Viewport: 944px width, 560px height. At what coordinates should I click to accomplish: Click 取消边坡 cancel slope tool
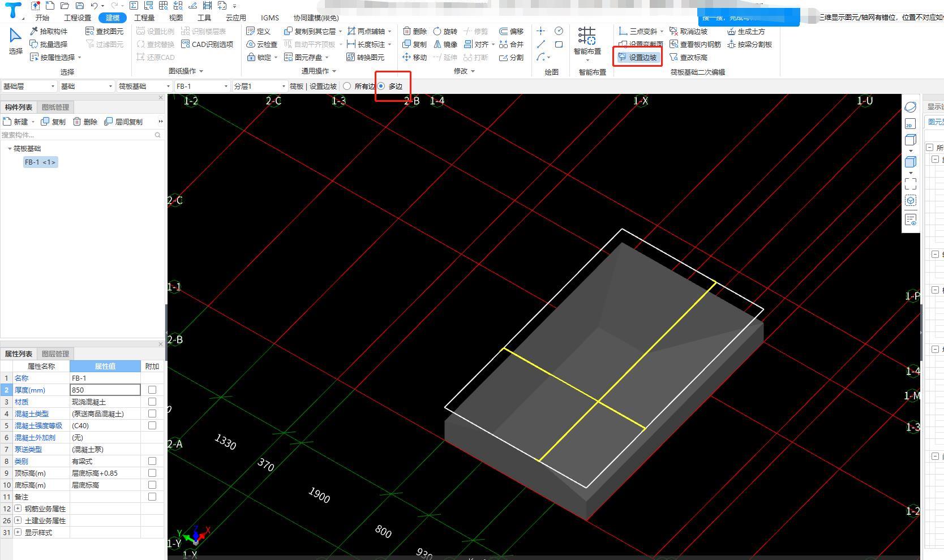(x=688, y=31)
